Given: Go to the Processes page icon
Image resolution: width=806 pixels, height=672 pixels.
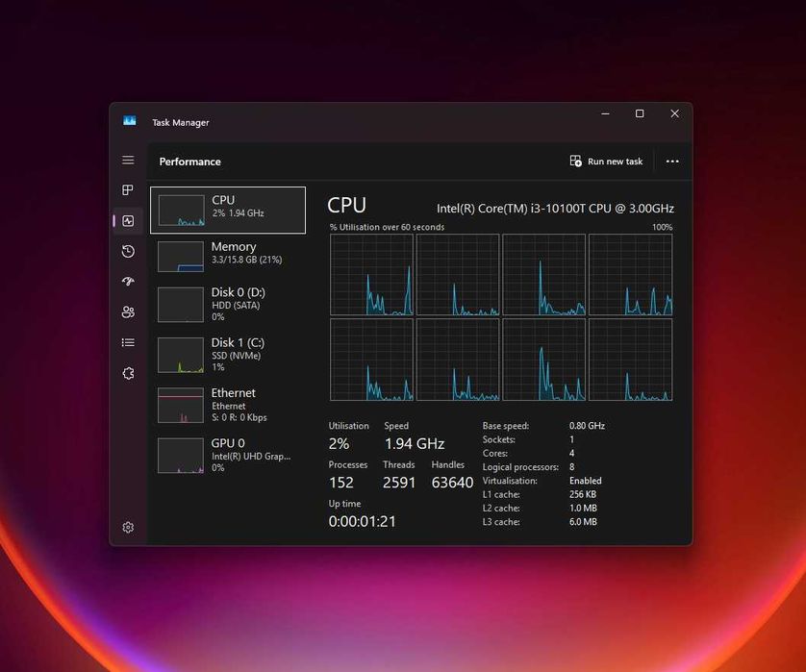Looking at the screenshot, I should coord(128,190).
